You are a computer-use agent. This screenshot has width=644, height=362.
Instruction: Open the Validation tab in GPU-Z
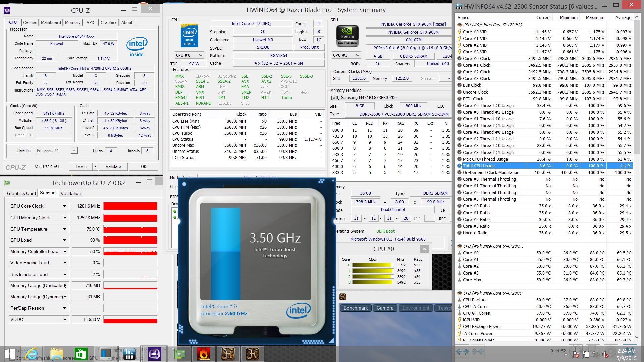point(71,193)
